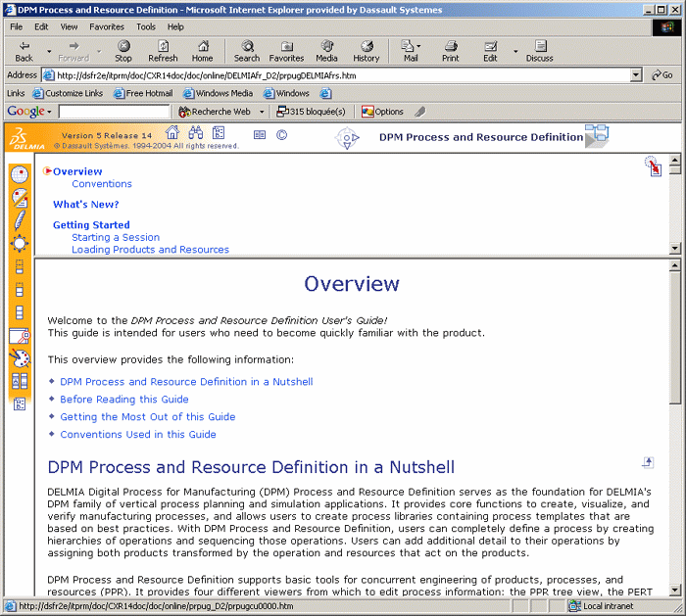Click the Free Hotmail links bar shortcut
The width and height of the screenshot is (686, 616).
pyautogui.click(x=143, y=93)
